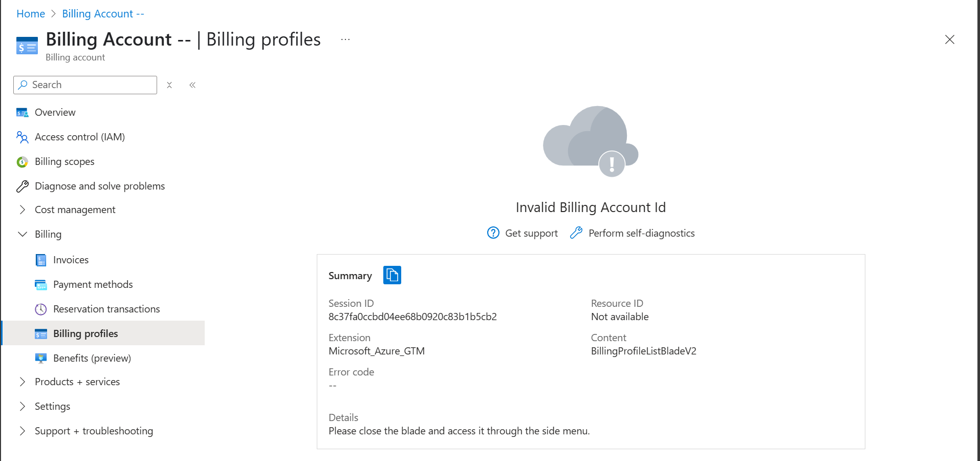This screenshot has height=461, width=980.
Task: Click the Get support question mark icon
Action: pyautogui.click(x=493, y=233)
